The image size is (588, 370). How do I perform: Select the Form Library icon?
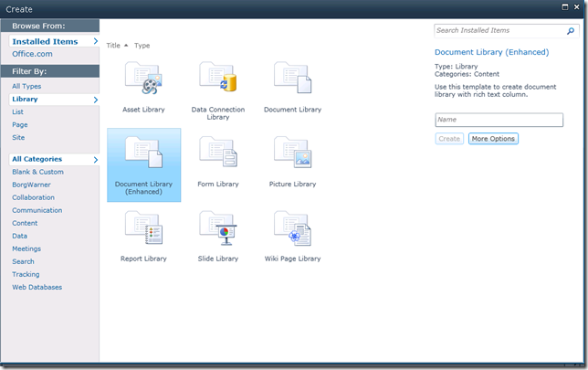pos(218,154)
